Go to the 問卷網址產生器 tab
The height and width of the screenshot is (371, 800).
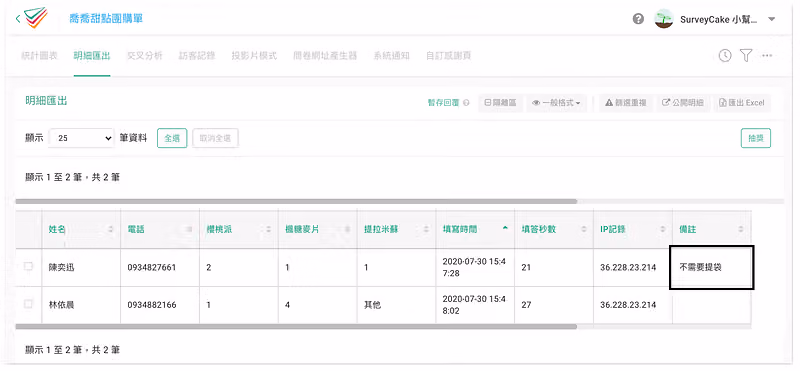click(325, 56)
